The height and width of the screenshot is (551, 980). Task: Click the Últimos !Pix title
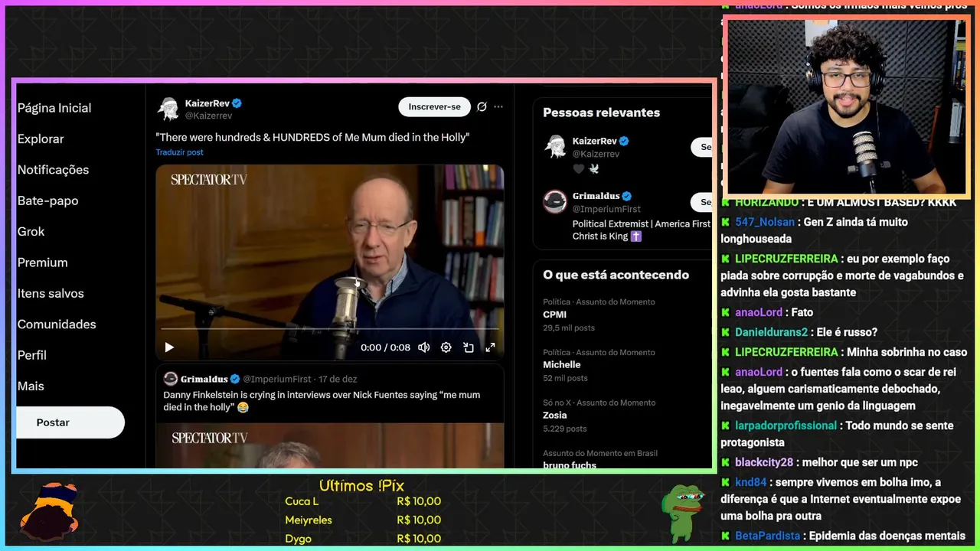click(361, 486)
